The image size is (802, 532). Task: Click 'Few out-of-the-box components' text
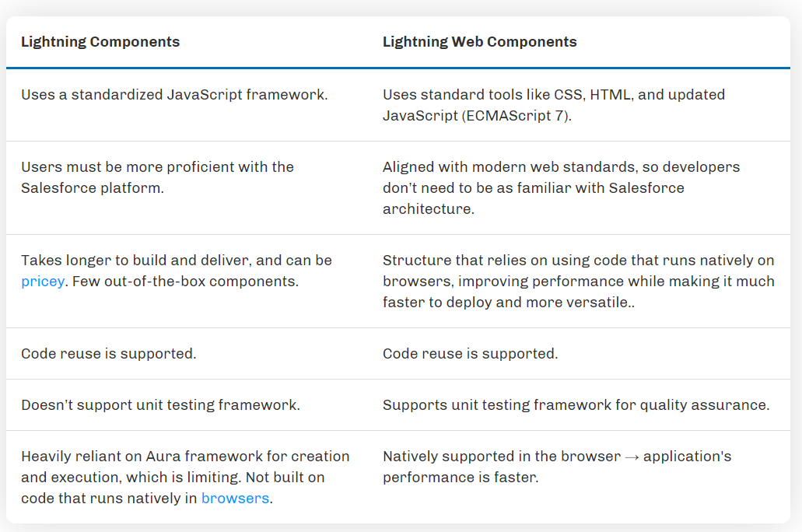185,282
